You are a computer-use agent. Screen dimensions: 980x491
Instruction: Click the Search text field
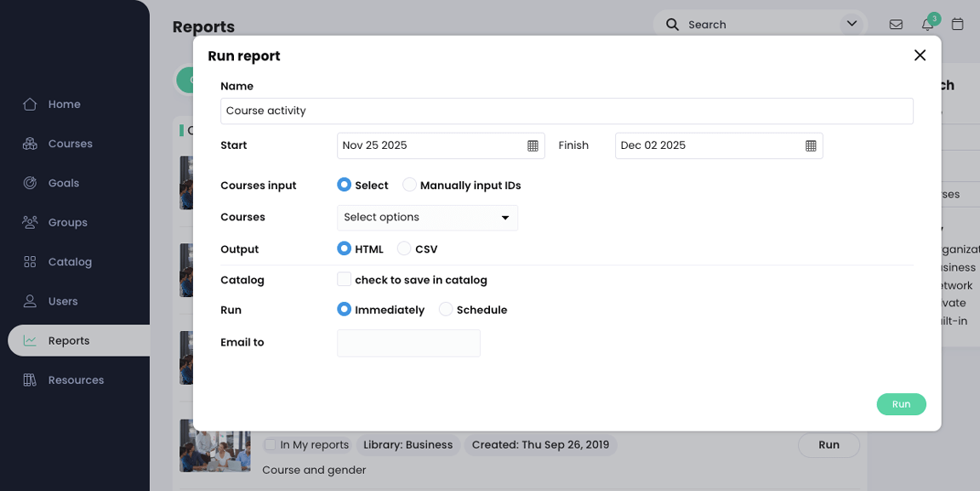tap(761, 25)
